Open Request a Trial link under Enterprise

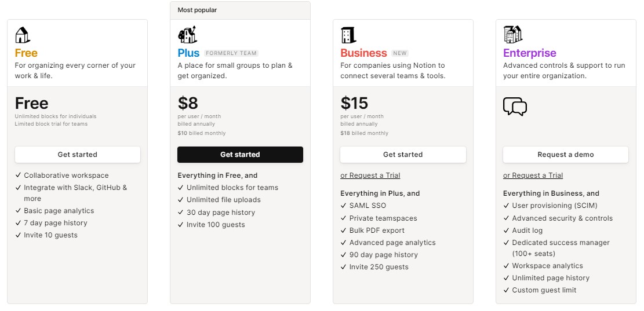[x=533, y=175]
